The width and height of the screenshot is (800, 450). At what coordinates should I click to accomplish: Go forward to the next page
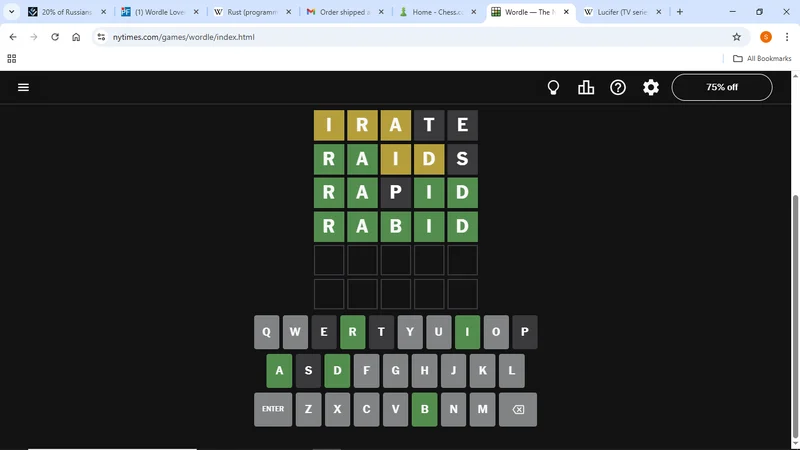point(34,37)
